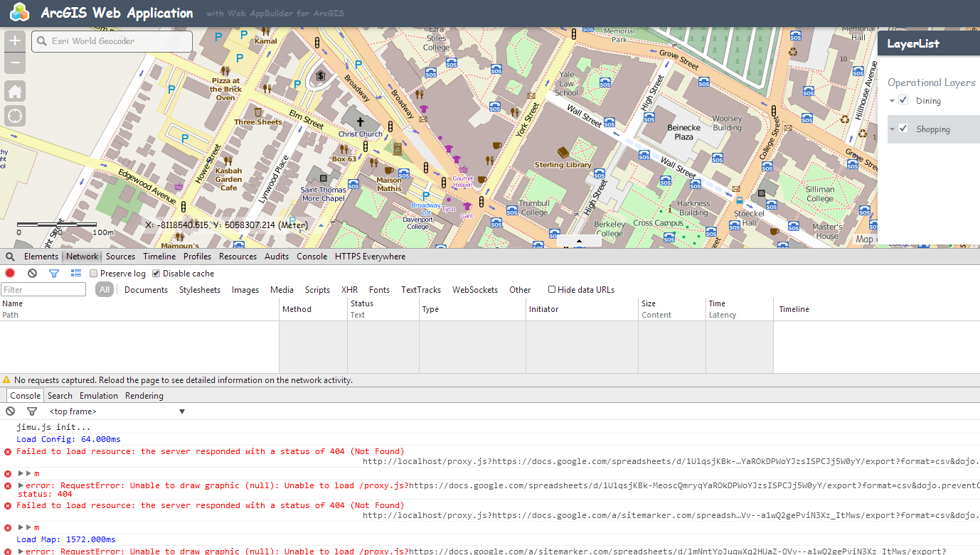Expand the RequestError entry for the sitemarker.com spreadsheet
This screenshot has height=555, width=980.
point(21,551)
